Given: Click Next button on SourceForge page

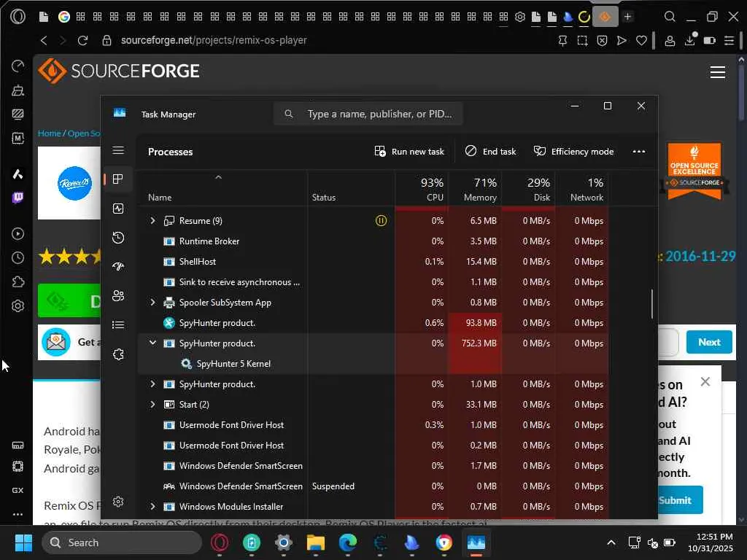Looking at the screenshot, I should click(709, 342).
